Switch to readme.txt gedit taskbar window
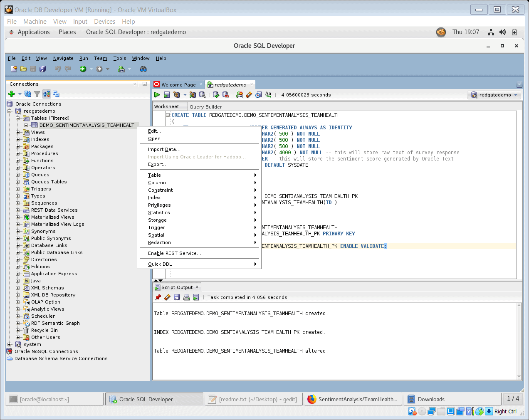529x420 pixels. (253, 399)
